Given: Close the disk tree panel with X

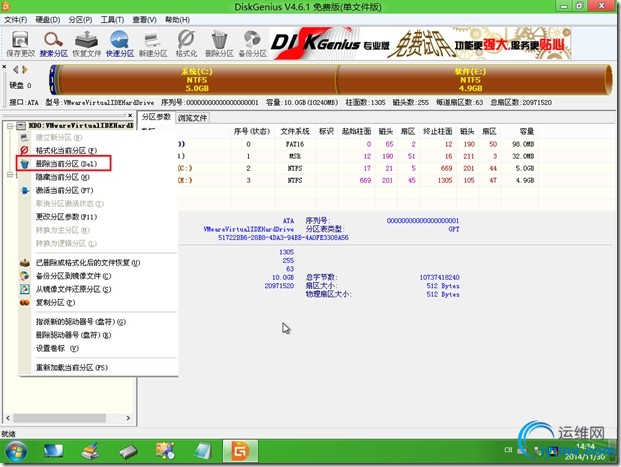Looking at the screenshot, I should click(x=130, y=115).
